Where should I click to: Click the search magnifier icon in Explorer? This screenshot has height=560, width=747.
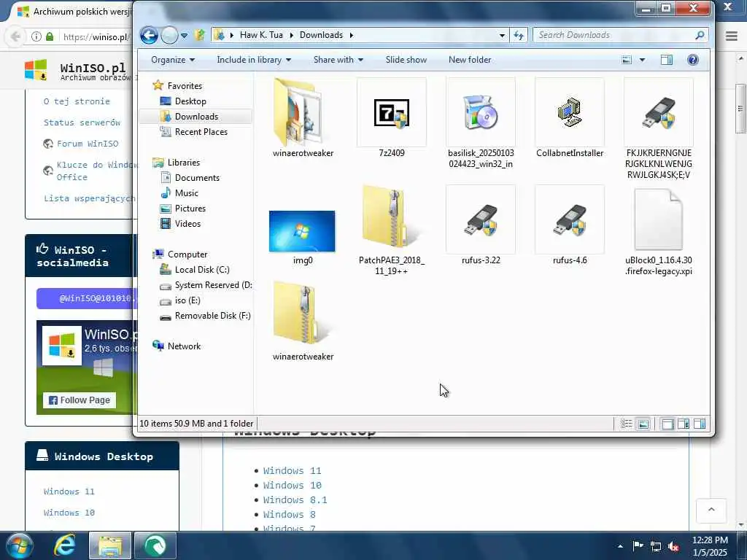[700, 35]
